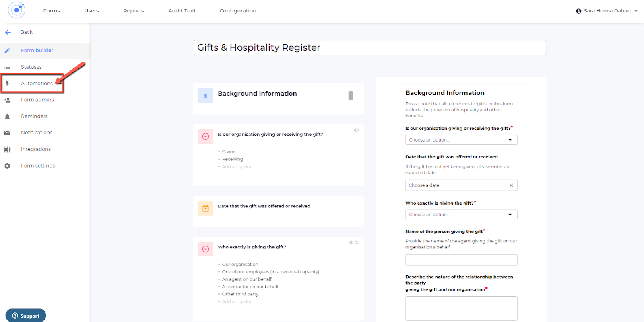
Task: Click the Reminders bell icon
Action: point(7,117)
